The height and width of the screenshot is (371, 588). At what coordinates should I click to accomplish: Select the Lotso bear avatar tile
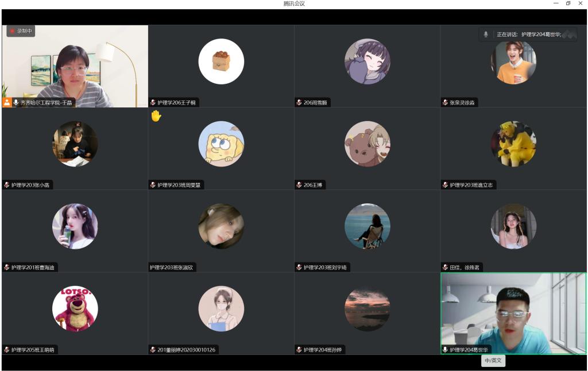tap(75, 309)
